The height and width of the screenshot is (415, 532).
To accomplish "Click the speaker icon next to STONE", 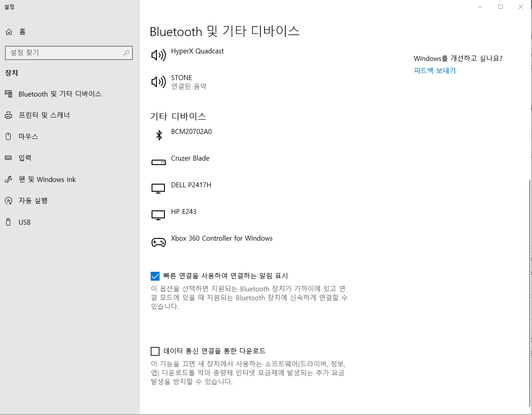I will (158, 82).
